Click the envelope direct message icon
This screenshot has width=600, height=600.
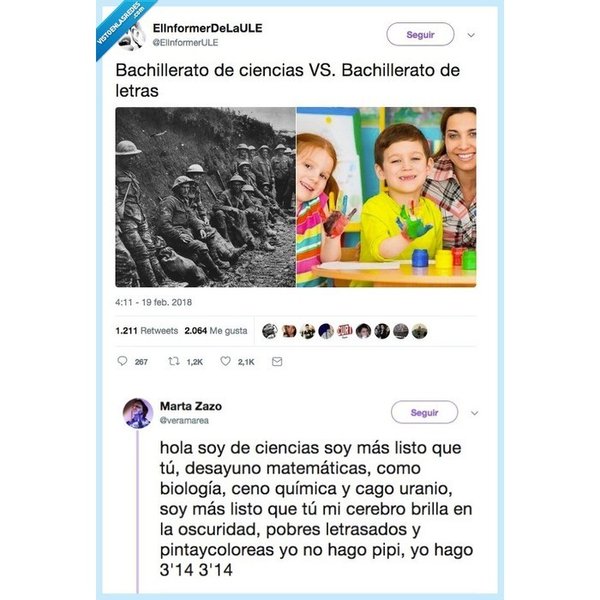277,361
